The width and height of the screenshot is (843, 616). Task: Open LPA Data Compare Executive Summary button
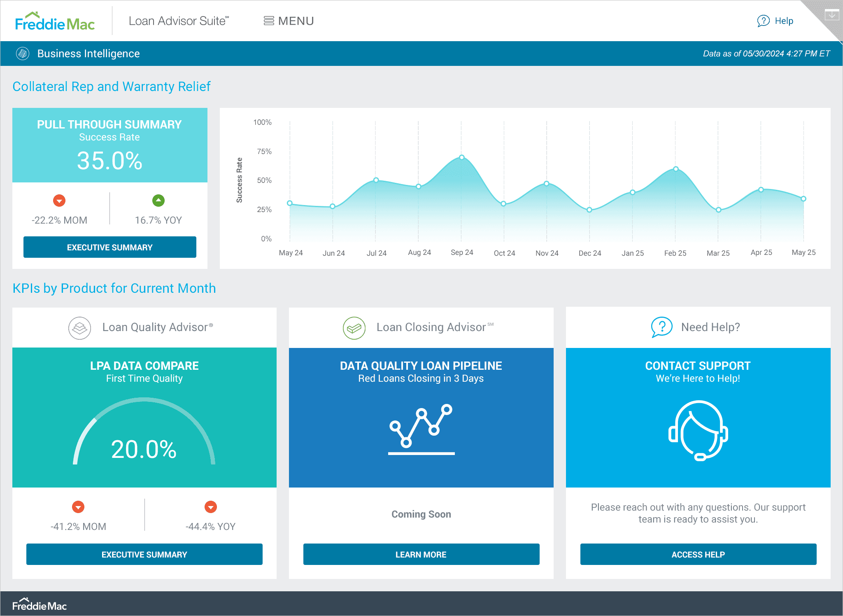click(x=144, y=554)
